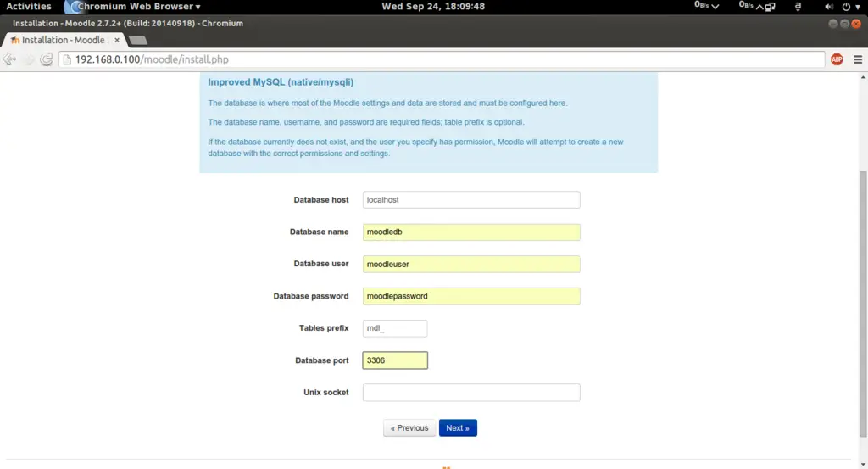Click the Database port field
This screenshot has height=469, width=868.
click(x=395, y=360)
